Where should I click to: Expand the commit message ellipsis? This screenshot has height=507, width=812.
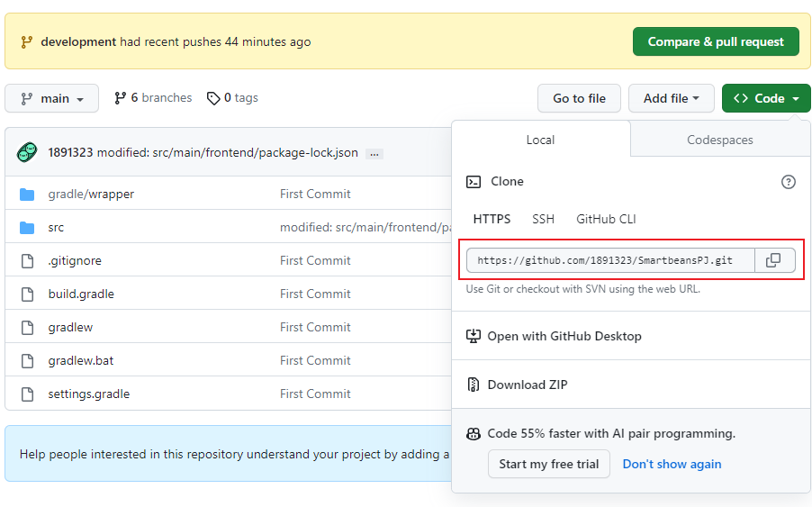(374, 154)
